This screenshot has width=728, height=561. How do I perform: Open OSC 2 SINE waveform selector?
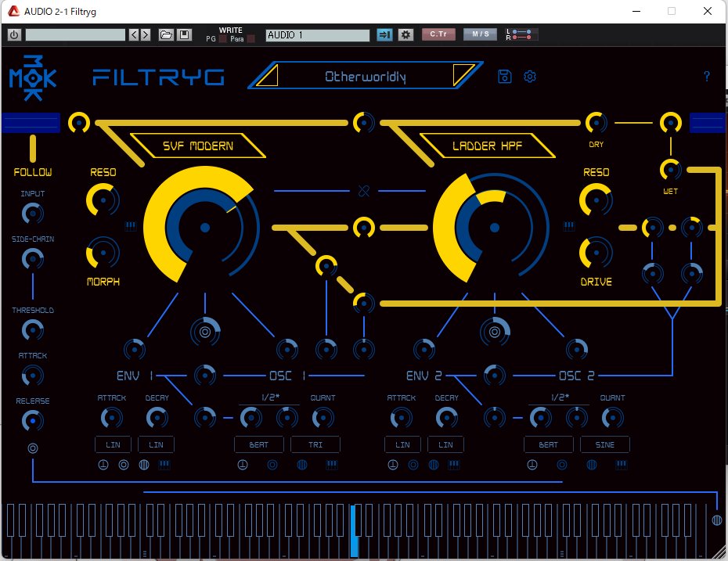(605, 444)
